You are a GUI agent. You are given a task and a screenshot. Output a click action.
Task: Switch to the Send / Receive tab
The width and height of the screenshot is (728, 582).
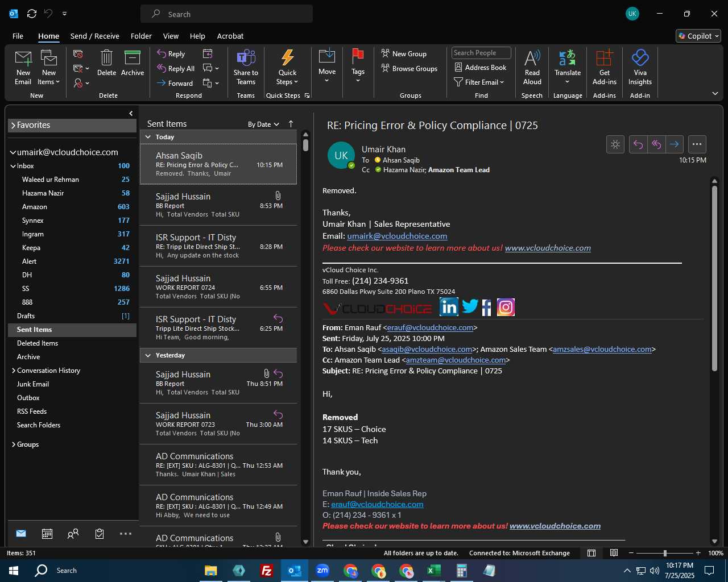(95, 36)
